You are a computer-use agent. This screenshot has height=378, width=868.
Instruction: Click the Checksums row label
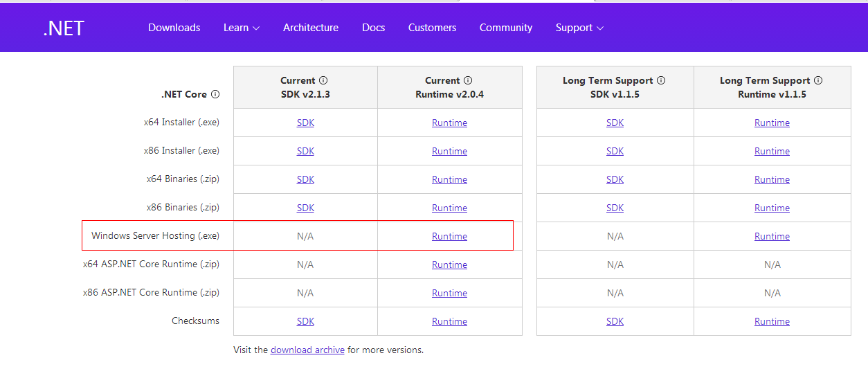[x=196, y=321]
